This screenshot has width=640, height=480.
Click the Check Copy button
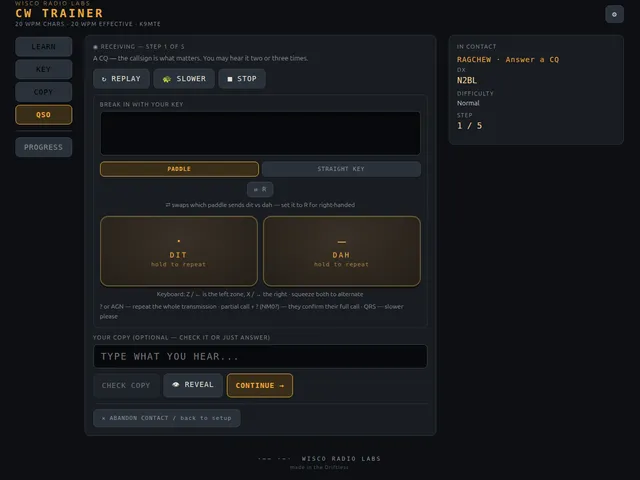pyautogui.click(x=126, y=385)
